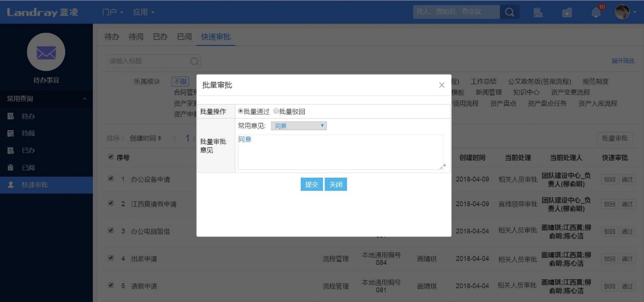644x302 pixels.
Task: Click the large envelope icon in sidebar
Action: click(x=46, y=52)
